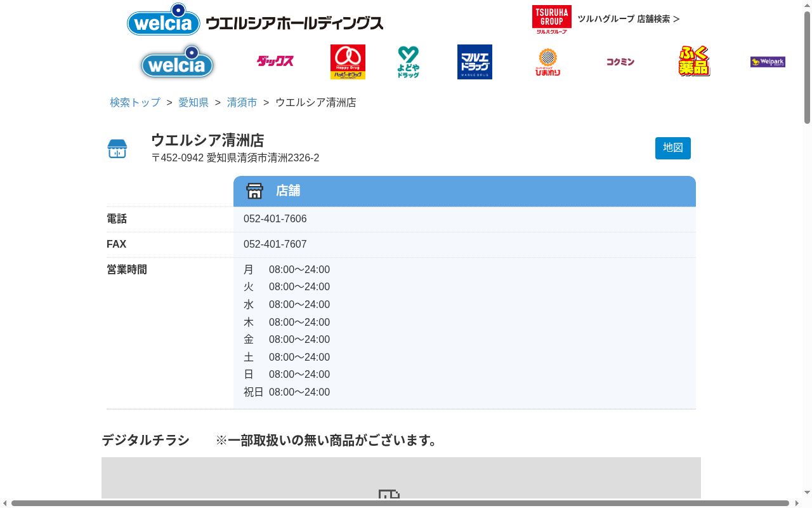Click the vertical scrollbar thumb
This screenshot has width=812, height=508.
coord(807,67)
